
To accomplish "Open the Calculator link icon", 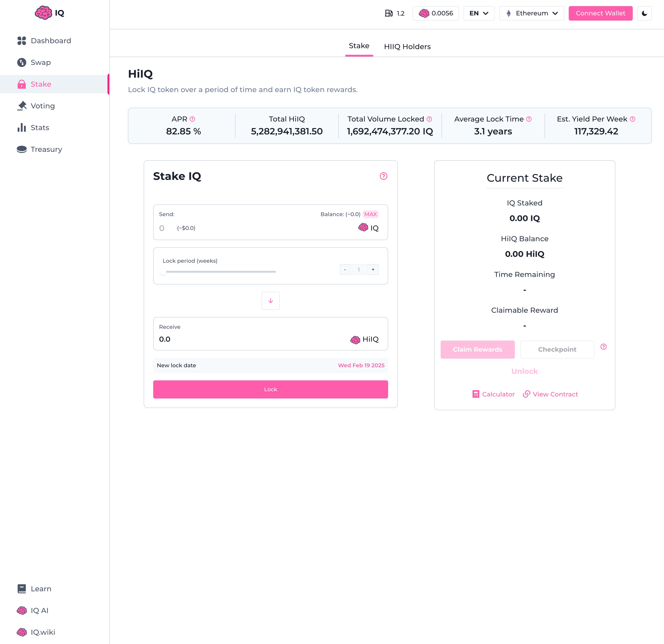I will [476, 394].
